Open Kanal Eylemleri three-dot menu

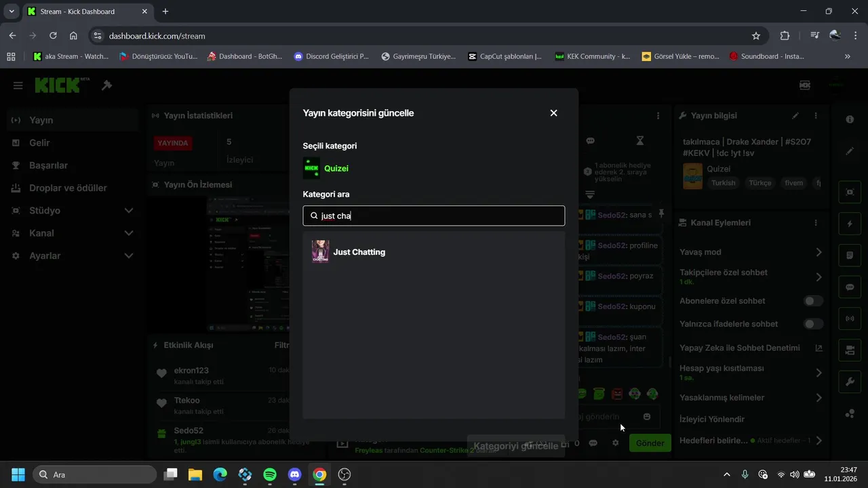[816, 222]
